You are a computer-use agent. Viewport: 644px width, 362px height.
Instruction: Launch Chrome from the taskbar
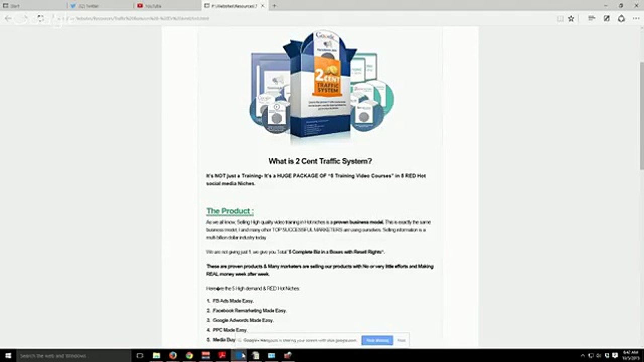[189, 355]
